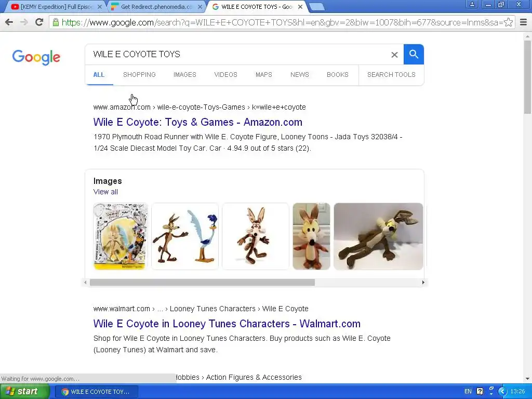Click www.walmart.com breadcrumb text

122,309
